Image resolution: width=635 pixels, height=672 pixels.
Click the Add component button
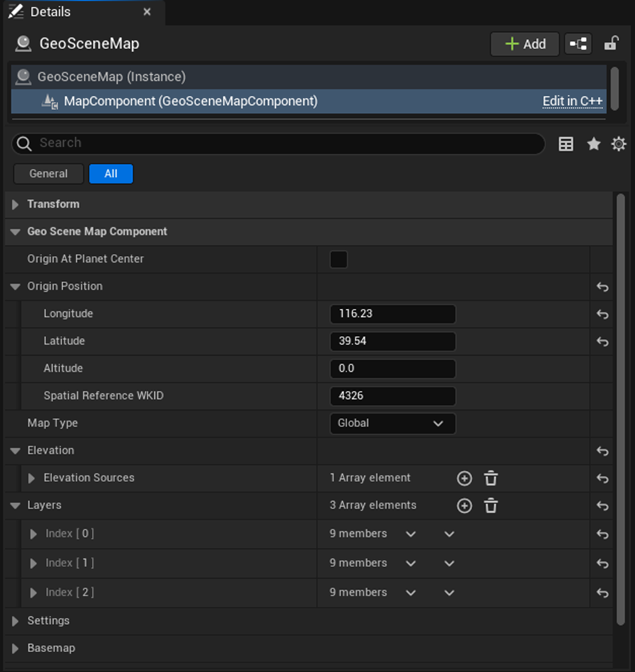pos(525,44)
